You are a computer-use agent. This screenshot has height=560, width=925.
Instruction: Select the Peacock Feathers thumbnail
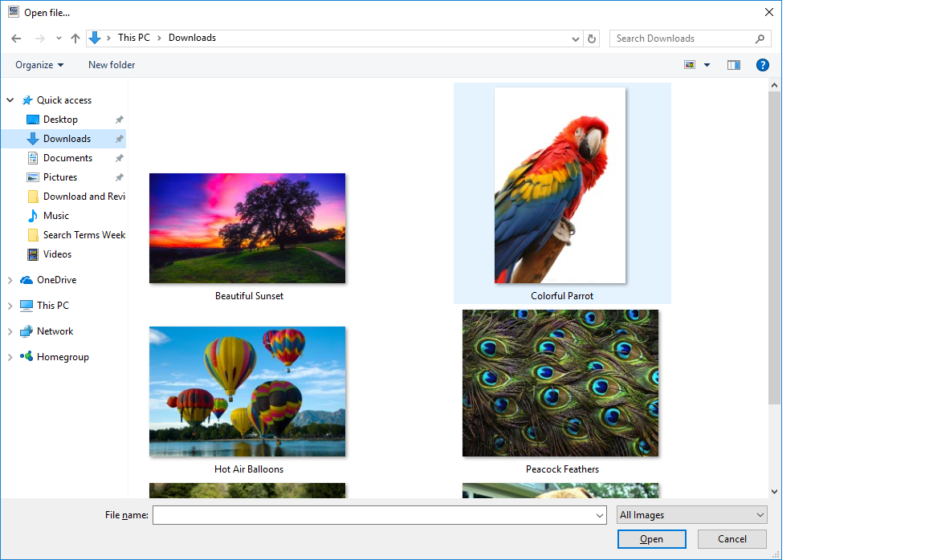point(560,383)
